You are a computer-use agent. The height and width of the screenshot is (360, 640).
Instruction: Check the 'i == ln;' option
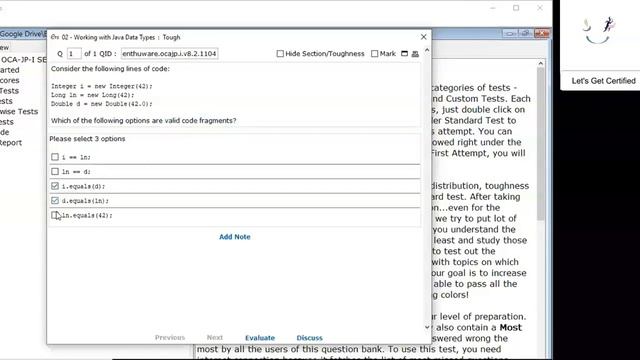tap(55, 157)
